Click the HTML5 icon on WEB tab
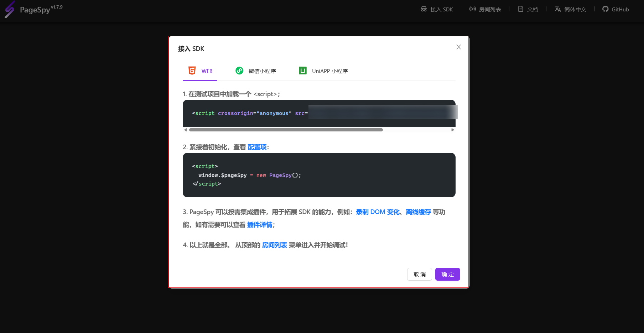The height and width of the screenshot is (333, 644). pos(192,71)
